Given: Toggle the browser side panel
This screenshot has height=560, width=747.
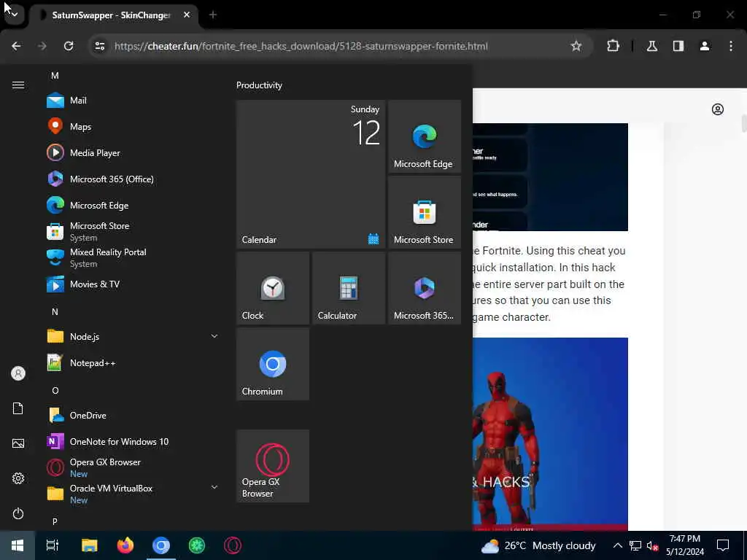Looking at the screenshot, I should click(x=678, y=46).
